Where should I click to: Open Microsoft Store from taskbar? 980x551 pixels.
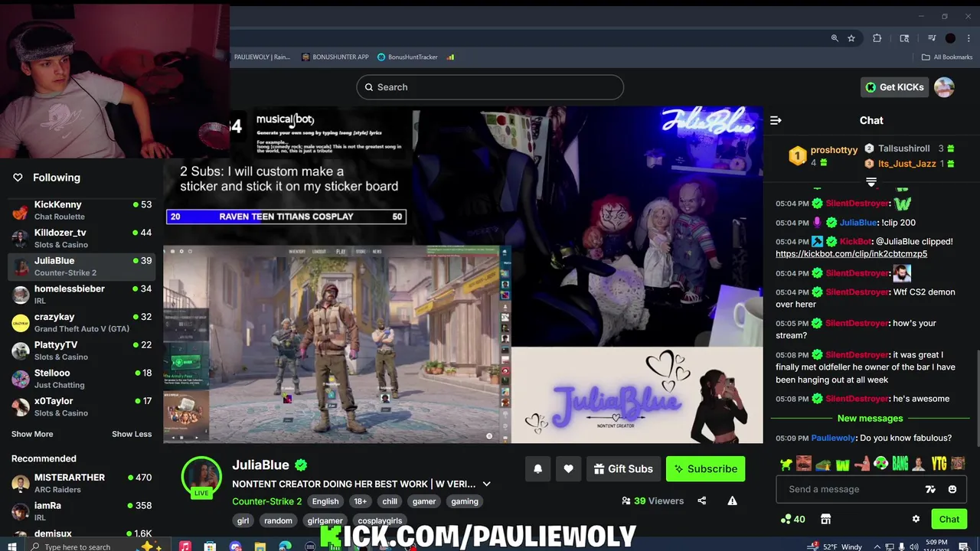[x=210, y=546]
